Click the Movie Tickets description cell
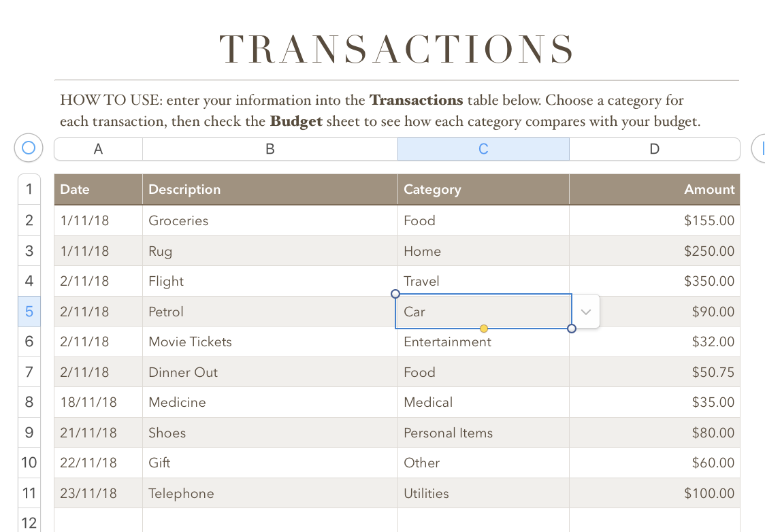The height and width of the screenshot is (532, 765). (x=190, y=342)
